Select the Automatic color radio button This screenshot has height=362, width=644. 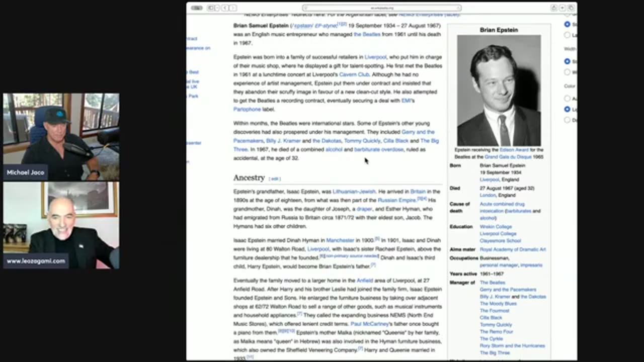[x=567, y=99]
